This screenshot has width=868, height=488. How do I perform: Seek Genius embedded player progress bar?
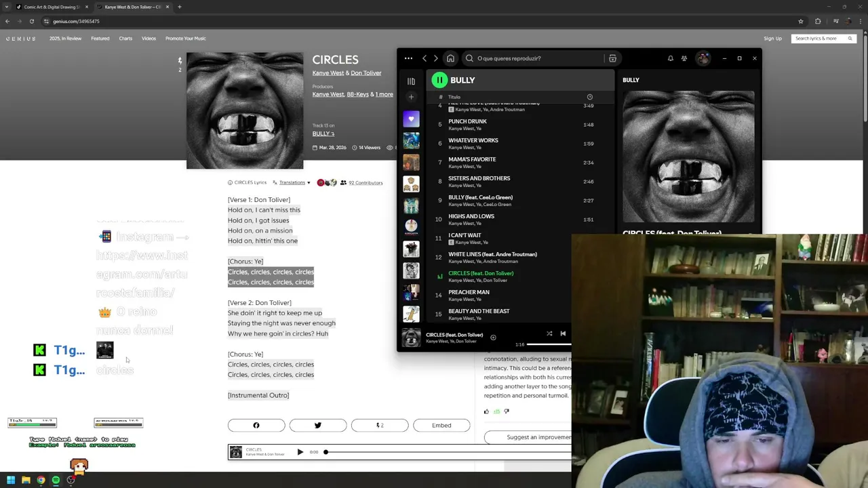coord(448,452)
